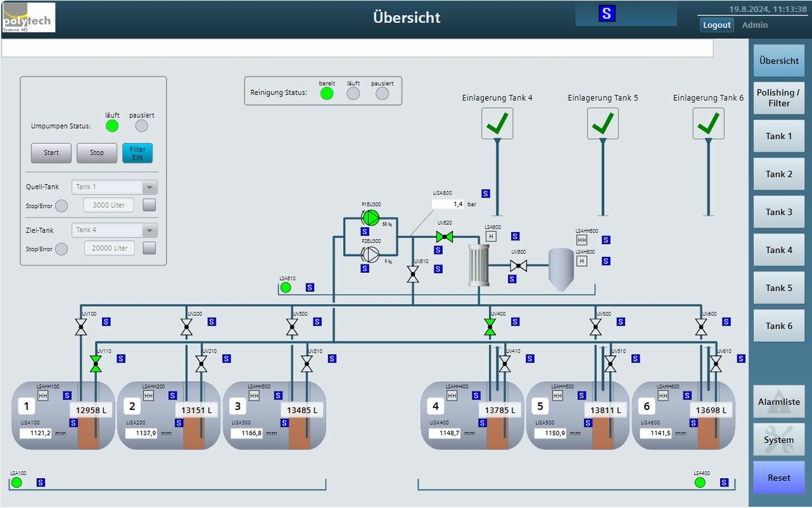Expand the Ziel-Tank dropdown
Viewport: 812px width, 508px height.
pos(115,230)
